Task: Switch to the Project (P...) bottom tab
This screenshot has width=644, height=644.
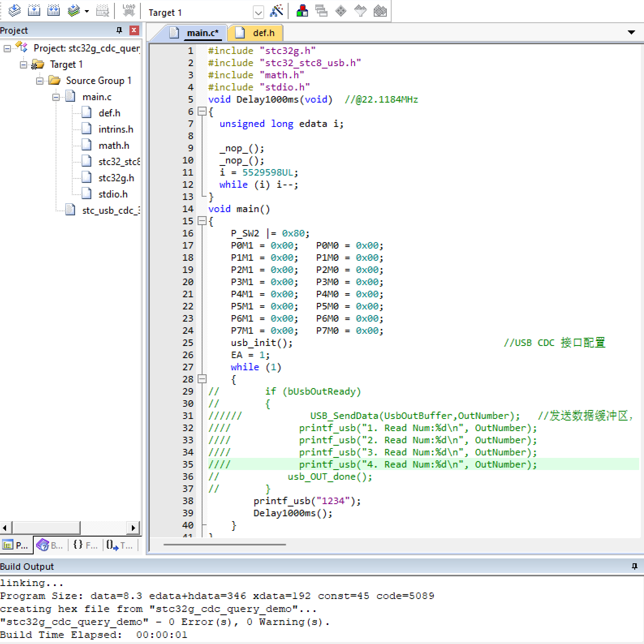Action: click(x=15, y=545)
